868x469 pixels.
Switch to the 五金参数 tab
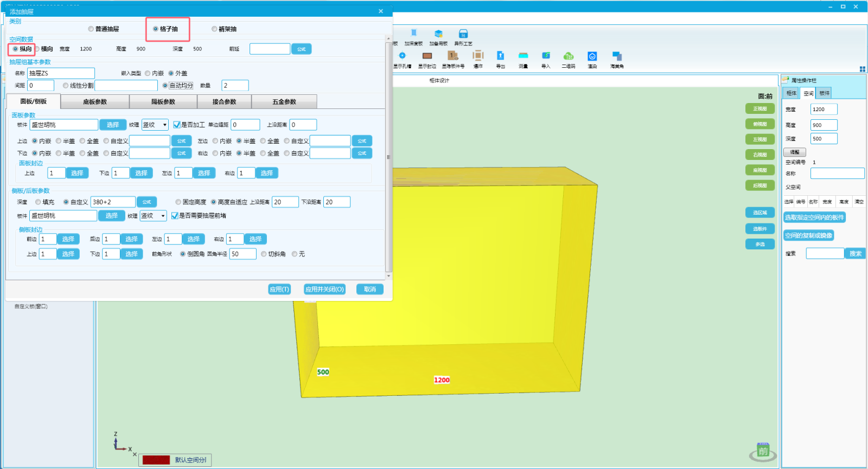tap(284, 102)
